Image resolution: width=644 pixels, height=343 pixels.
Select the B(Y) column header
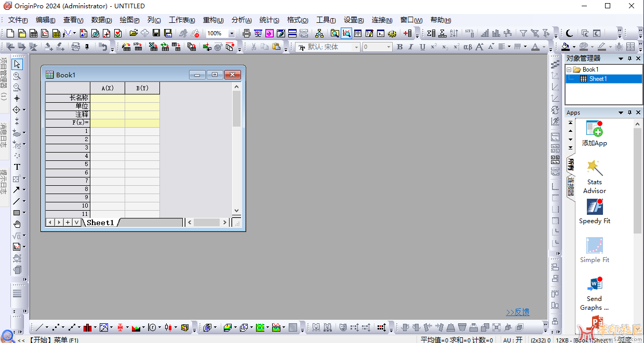click(x=142, y=88)
